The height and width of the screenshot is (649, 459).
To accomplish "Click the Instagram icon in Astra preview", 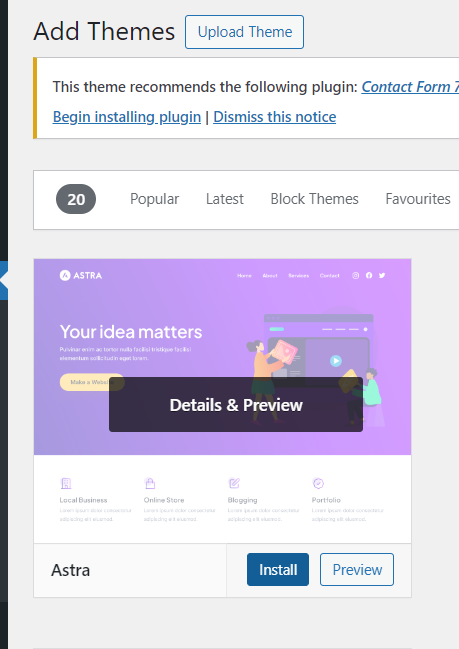I will (356, 275).
